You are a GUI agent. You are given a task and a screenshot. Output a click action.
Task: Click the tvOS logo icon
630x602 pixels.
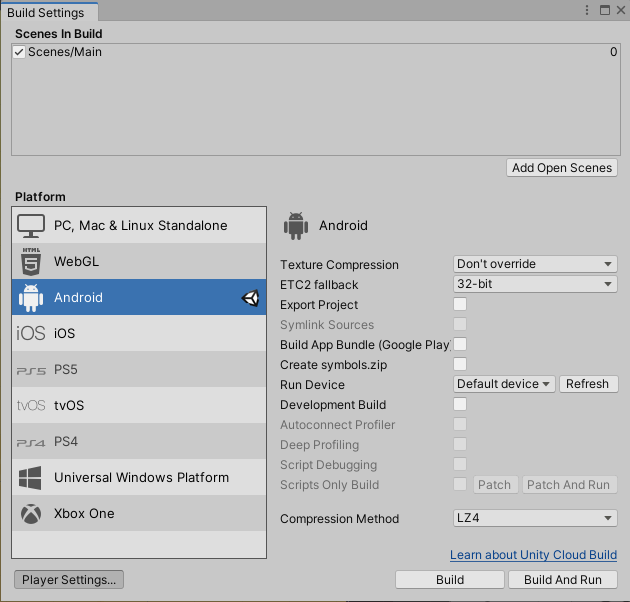click(31, 405)
